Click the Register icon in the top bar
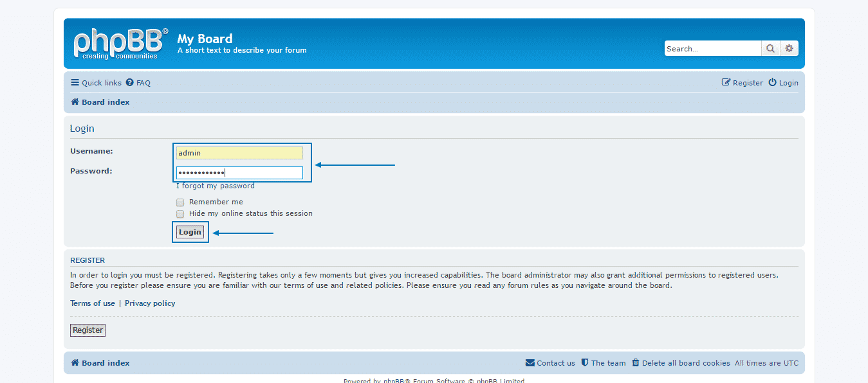 tap(726, 82)
